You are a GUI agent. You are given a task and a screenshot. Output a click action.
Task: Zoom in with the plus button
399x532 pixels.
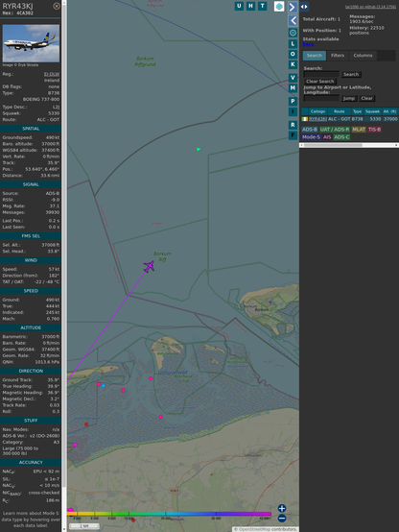(x=282, y=508)
